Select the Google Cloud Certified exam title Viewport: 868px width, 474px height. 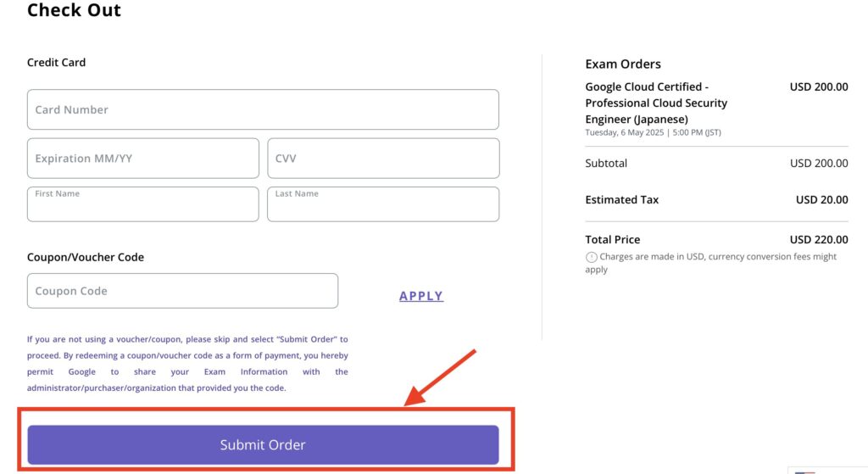[x=656, y=103]
